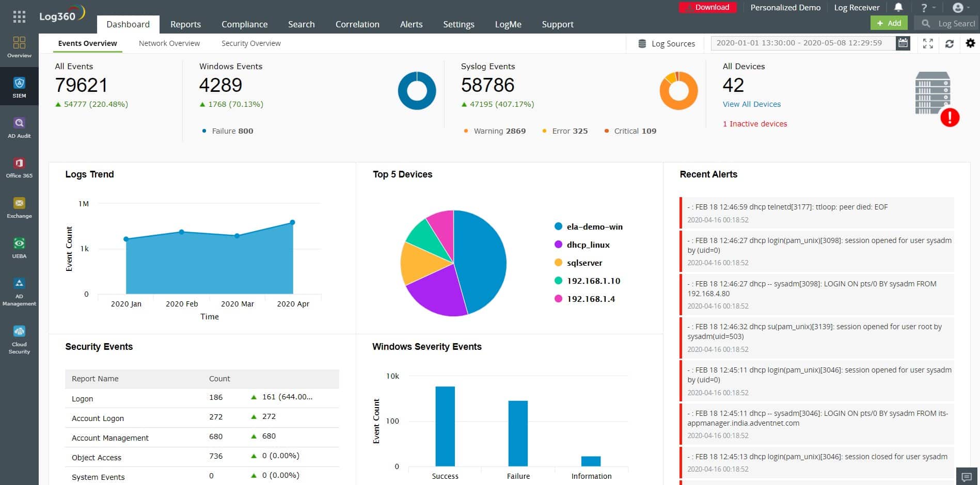The image size is (980, 485).
Task: Open the chat support icon
Action: (967, 476)
